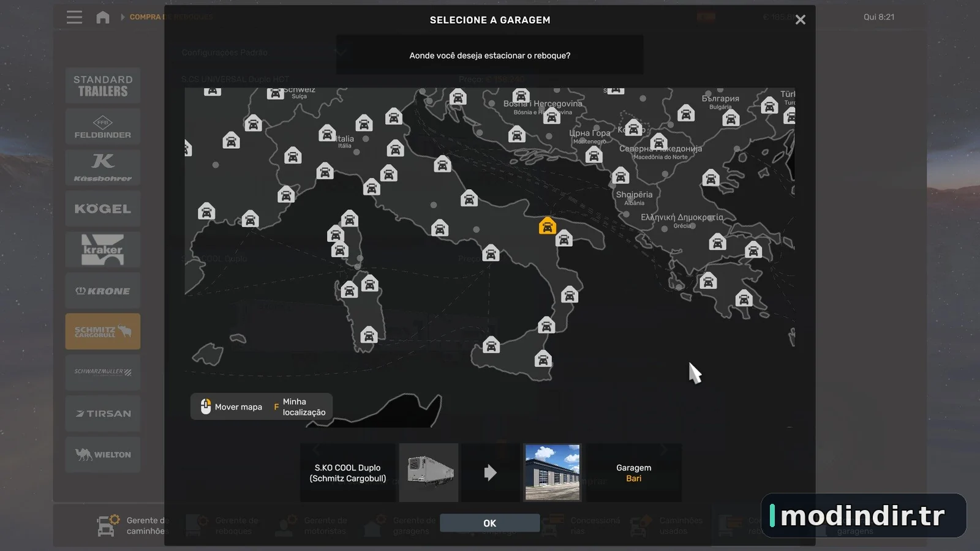Choose the garage marker left of Italia label

click(327, 132)
